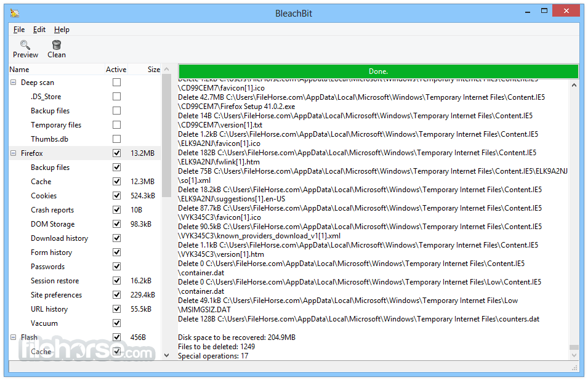Uncheck the Flash group checkbox
The image size is (588, 380).
tap(116, 338)
